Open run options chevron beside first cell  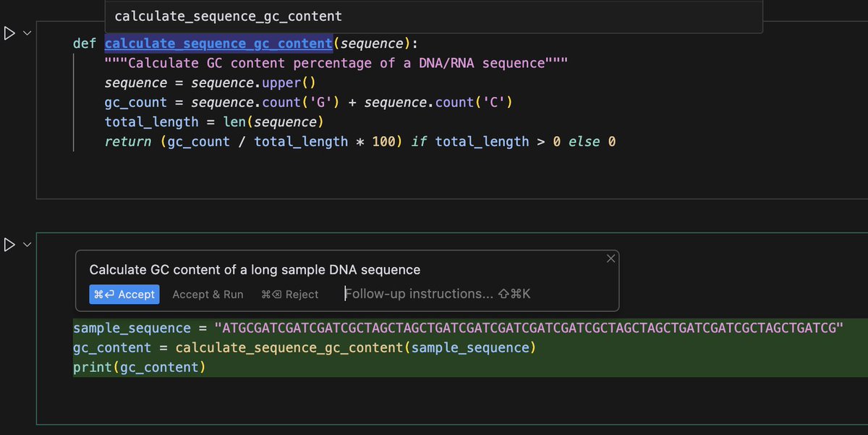[27, 33]
